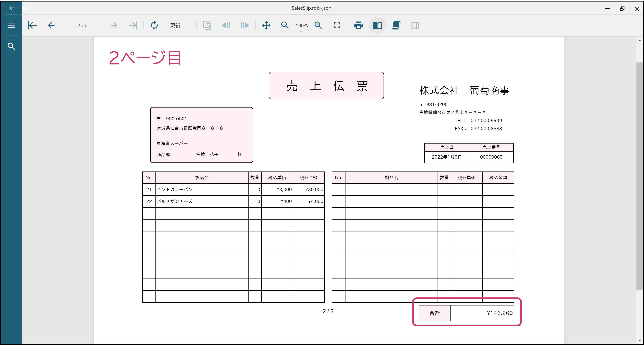Click the TEL number 022-000-9999
This screenshot has height=345, width=644.
[486, 120]
